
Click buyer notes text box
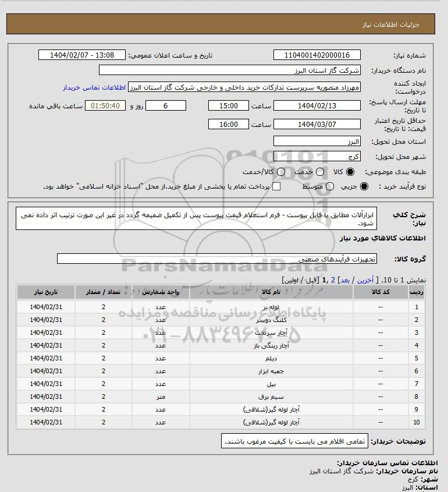295,441
